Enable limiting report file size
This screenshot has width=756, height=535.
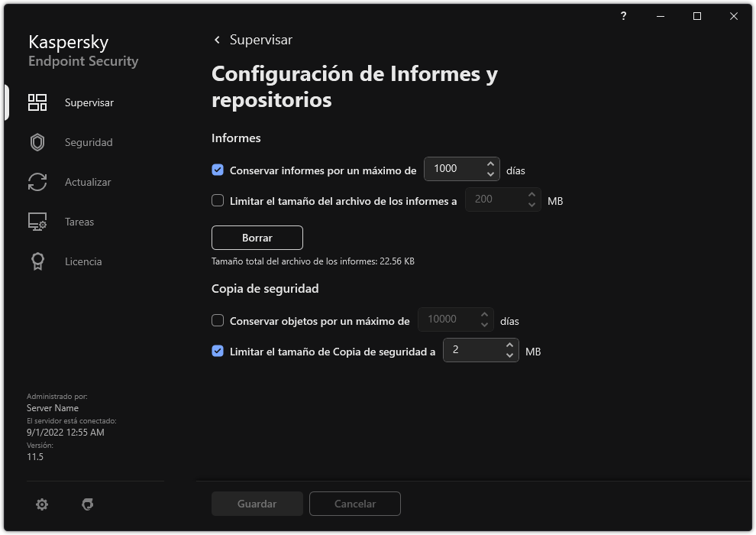point(218,200)
